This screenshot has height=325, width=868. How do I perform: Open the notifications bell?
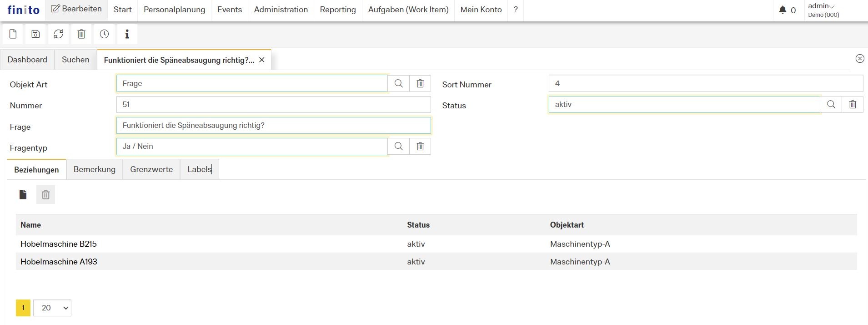783,10
